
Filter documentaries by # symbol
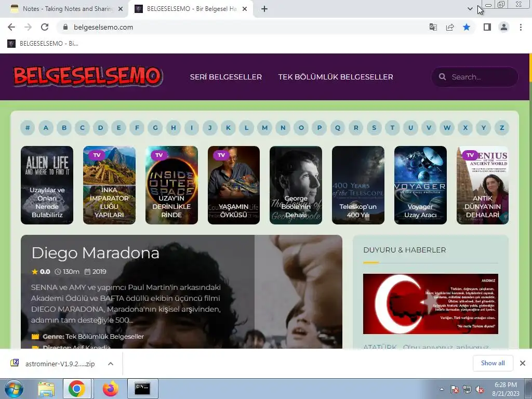point(28,128)
